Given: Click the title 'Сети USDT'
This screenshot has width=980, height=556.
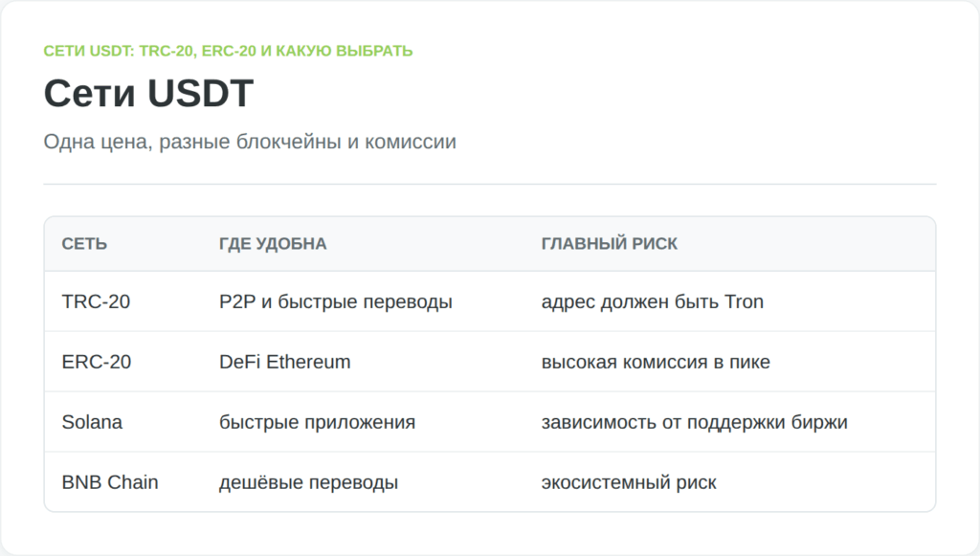Looking at the screenshot, I should (x=148, y=93).
